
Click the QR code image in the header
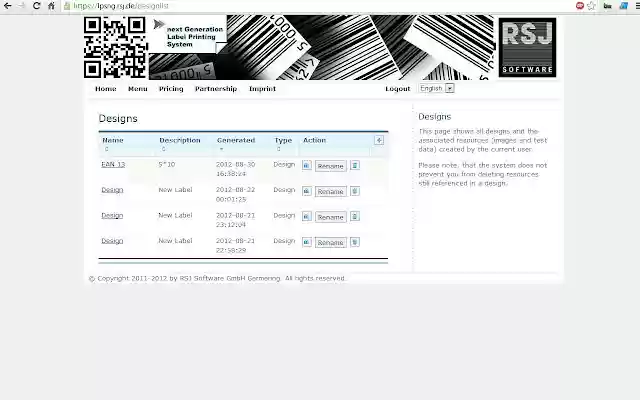point(116,47)
